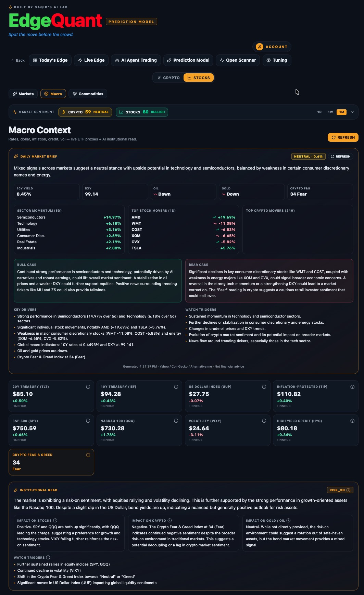Screen dimensions: 364x595
Task: Click the pulse icon beside Market Sentiment
Action: pyautogui.click(x=15, y=112)
